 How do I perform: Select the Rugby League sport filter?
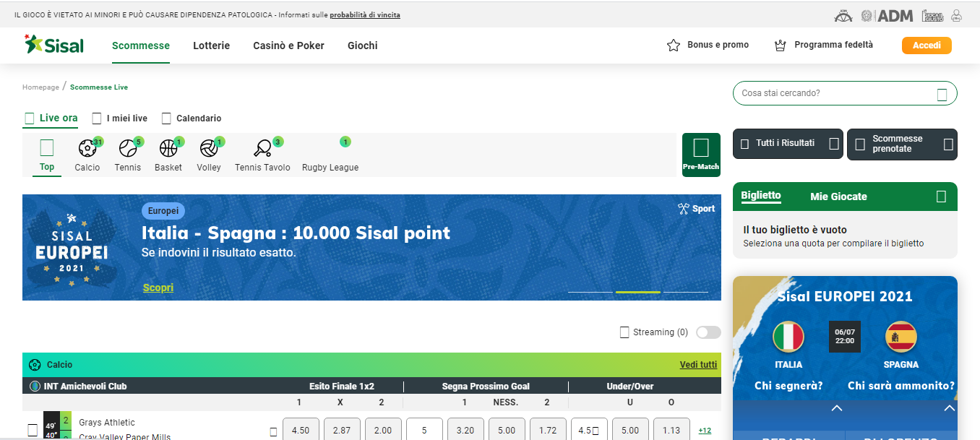pyautogui.click(x=330, y=155)
